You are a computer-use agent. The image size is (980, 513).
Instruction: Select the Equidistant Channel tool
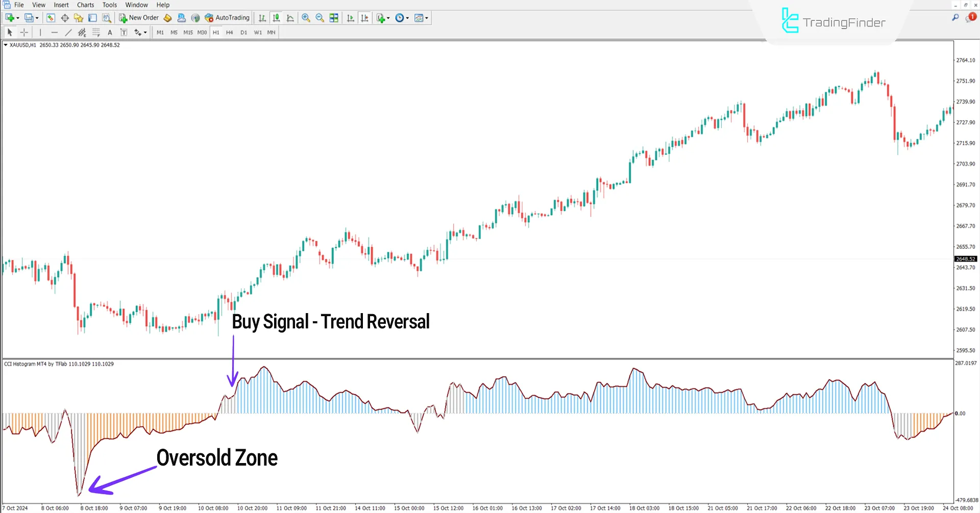[x=82, y=32]
